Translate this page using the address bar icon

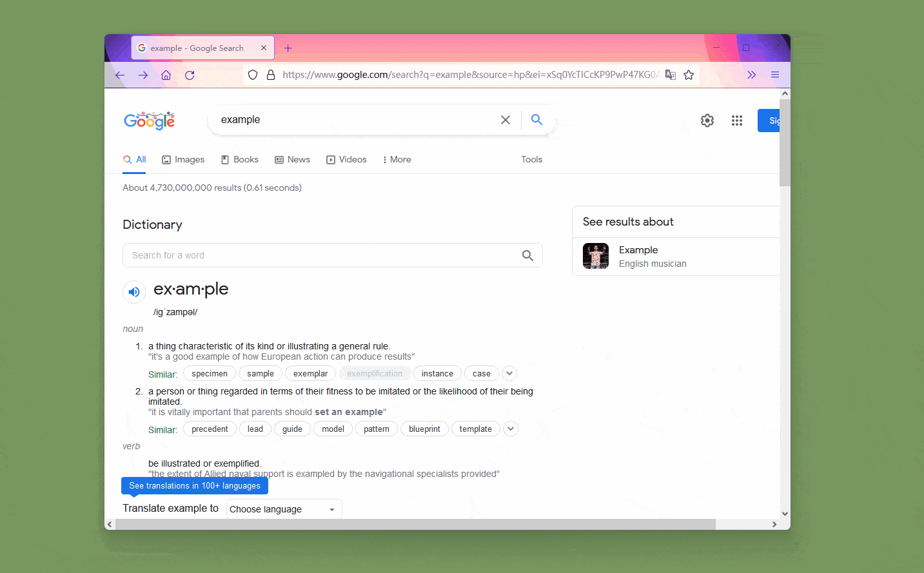point(671,75)
